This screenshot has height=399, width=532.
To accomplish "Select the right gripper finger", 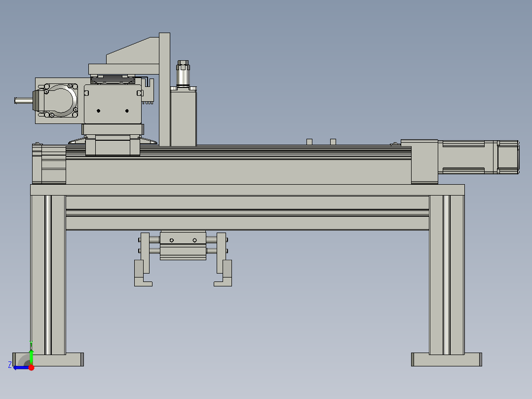I will 223,273.
